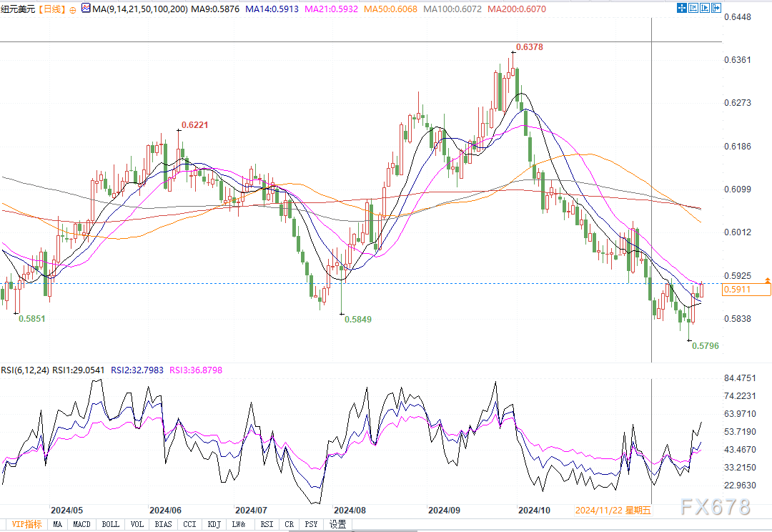
Task: Open the RSI(6,12,24) parameters label
Action: coord(26,370)
